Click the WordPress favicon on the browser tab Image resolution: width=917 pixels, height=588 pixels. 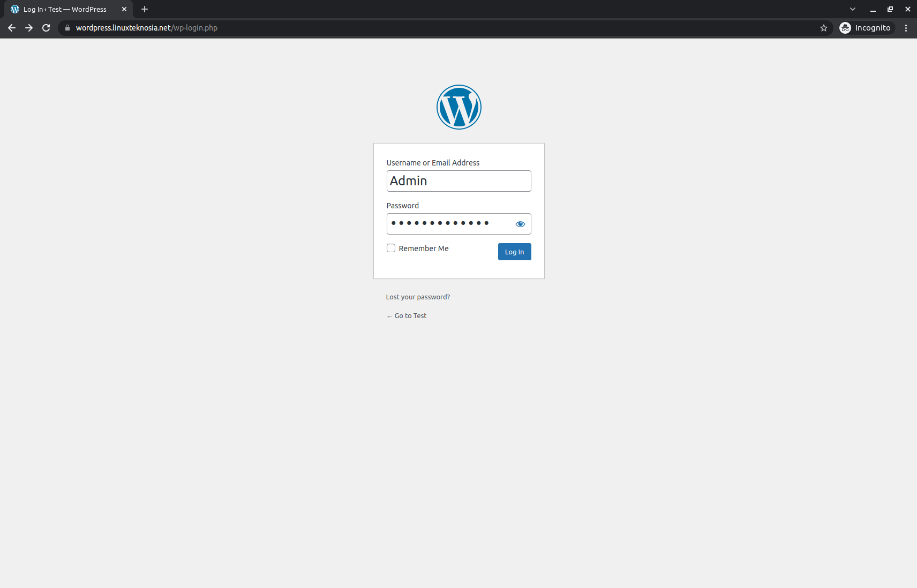pos(16,9)
